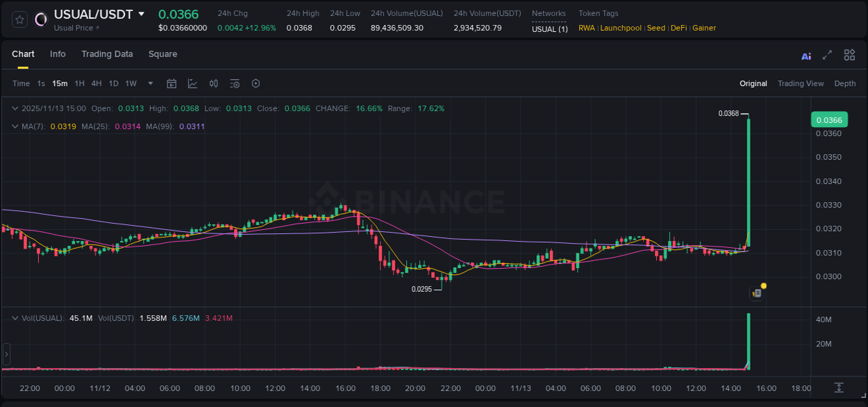Open the widgets layout panel
Viewport: 868px width, 407px height.
[x=849, y=55]
